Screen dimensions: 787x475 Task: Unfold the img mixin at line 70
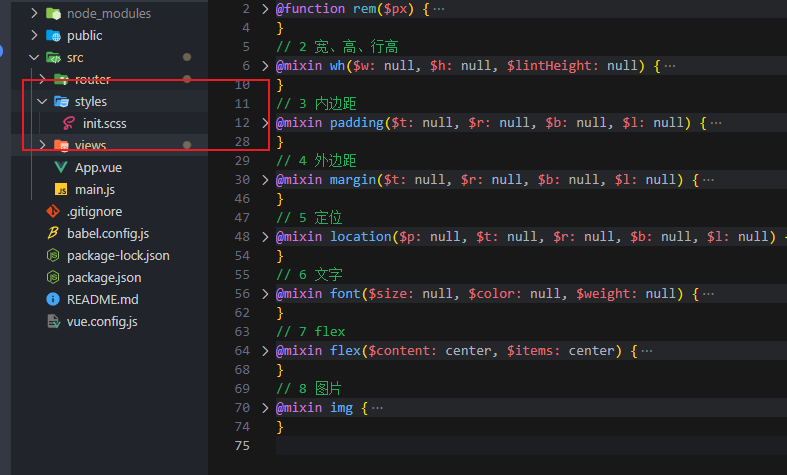coord(265,408)
